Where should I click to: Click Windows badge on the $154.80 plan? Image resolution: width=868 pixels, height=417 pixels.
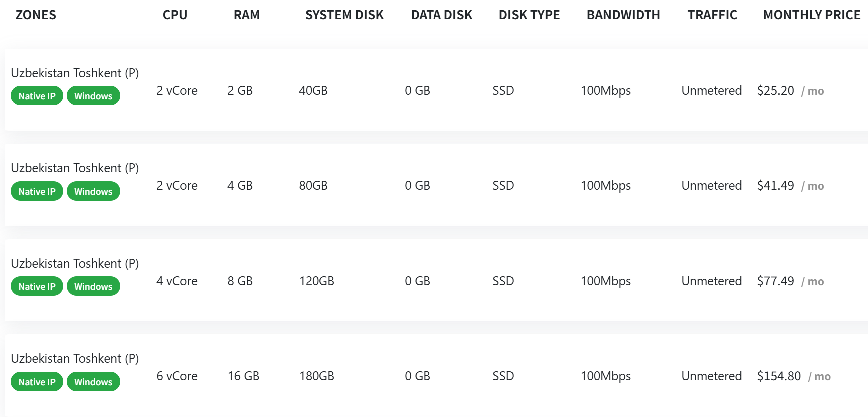click(x=93, y=382)
